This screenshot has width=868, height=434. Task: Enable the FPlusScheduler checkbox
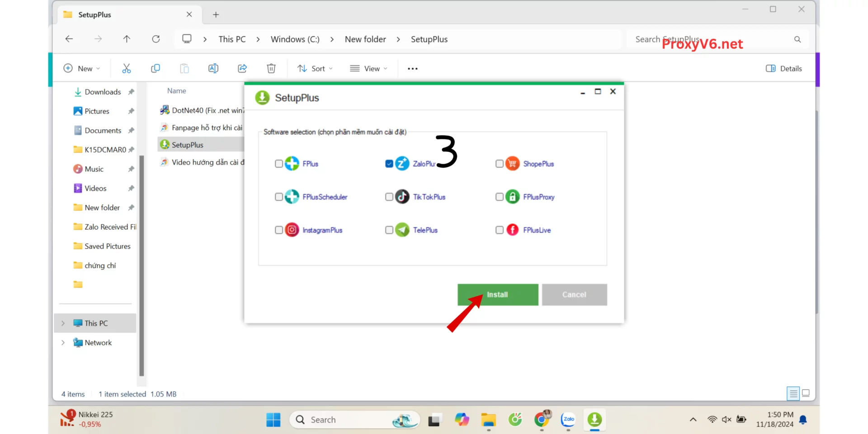(x=279, y=197)
